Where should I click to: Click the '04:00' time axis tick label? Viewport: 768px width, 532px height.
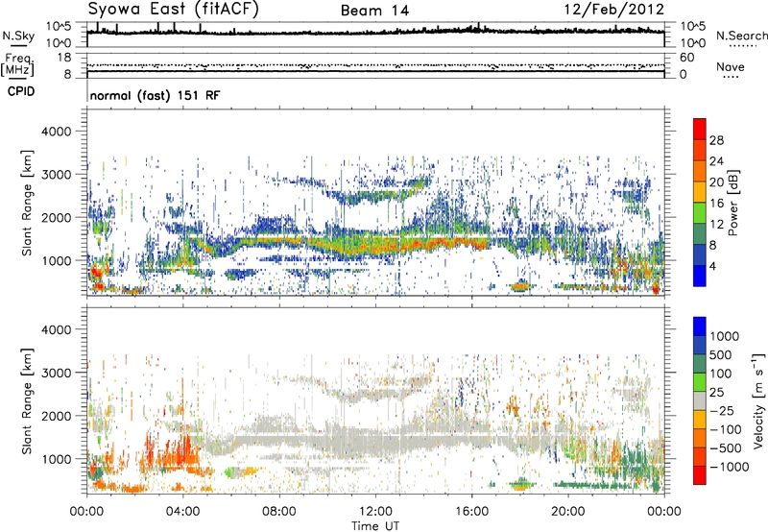coord(183,512)
